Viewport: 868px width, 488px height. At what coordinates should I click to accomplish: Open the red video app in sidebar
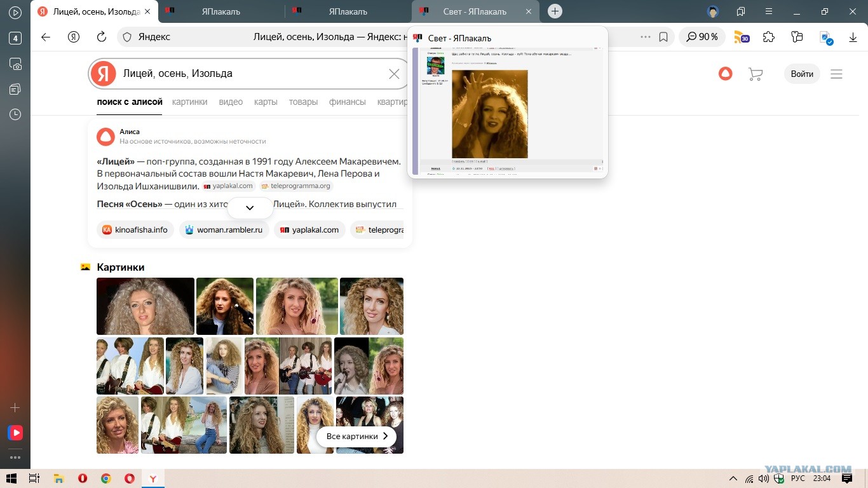[x=15, y=433]
